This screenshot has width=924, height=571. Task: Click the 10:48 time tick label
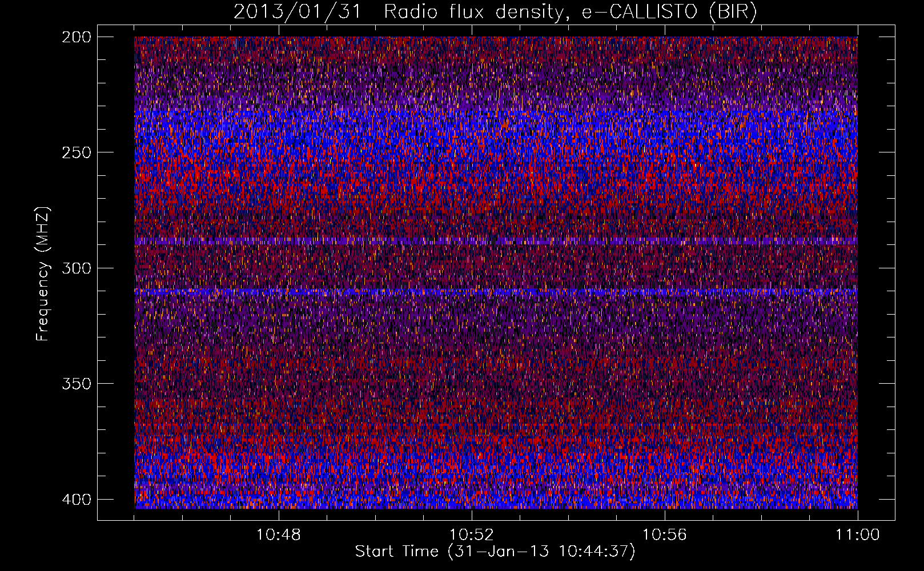click(278, 534)
